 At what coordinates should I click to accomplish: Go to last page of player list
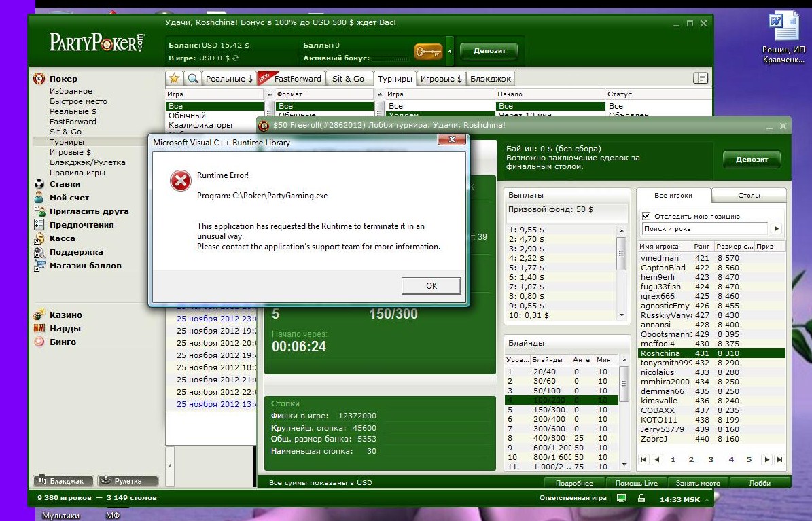780,459
